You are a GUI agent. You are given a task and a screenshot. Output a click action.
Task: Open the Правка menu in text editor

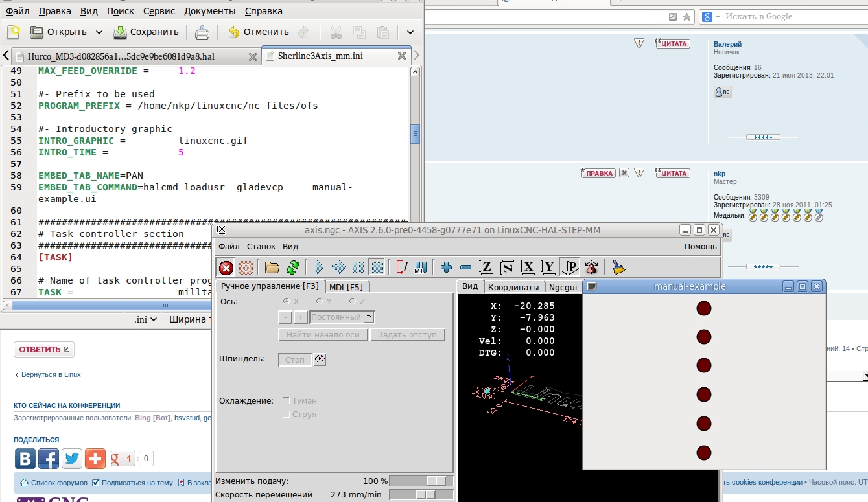[55, 11]
